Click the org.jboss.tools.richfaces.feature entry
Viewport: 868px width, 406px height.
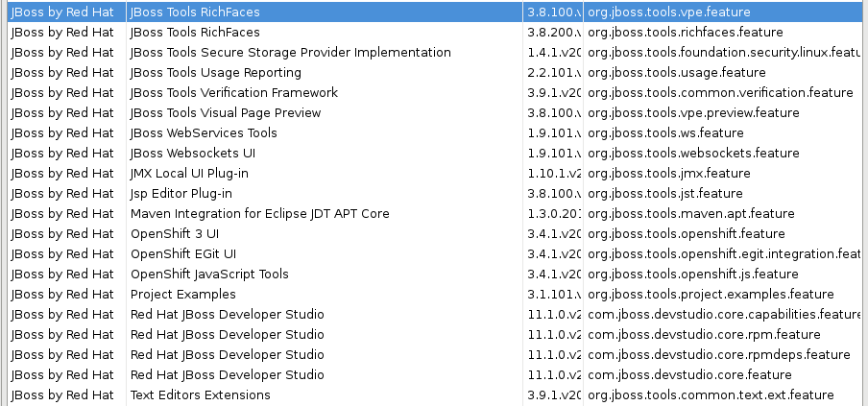tap(685, 33)
